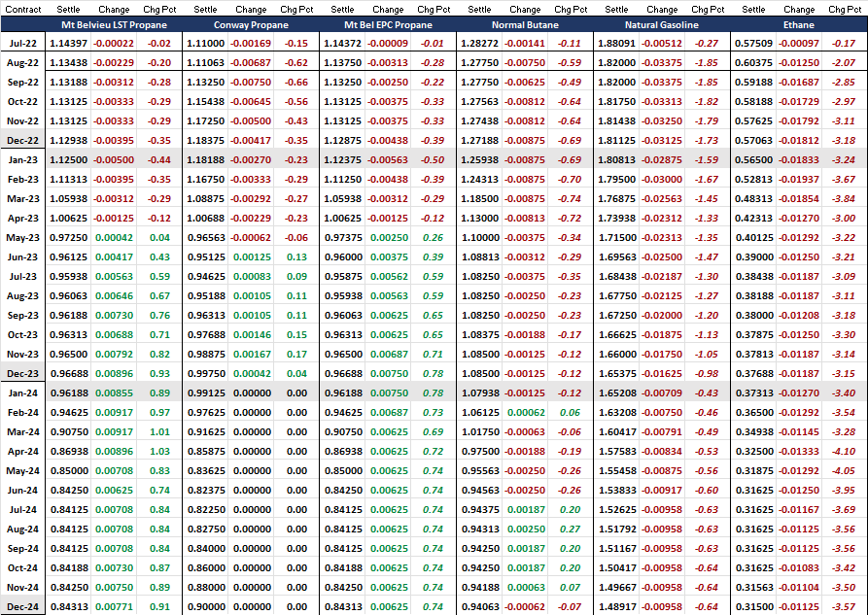Click Conway Oct-22 settle 1.15438
The image size is (868, 615).
point(206,101)
